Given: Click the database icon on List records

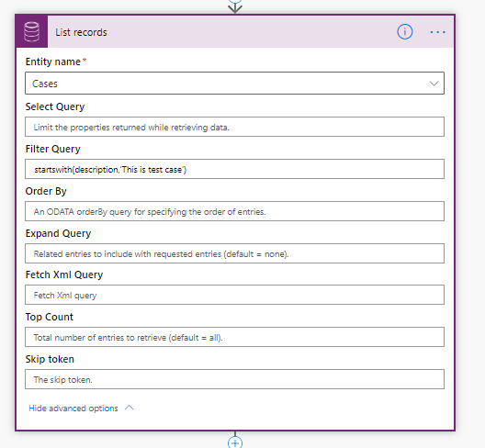Looking at the screenshot, I should click(x=32, y=31).
